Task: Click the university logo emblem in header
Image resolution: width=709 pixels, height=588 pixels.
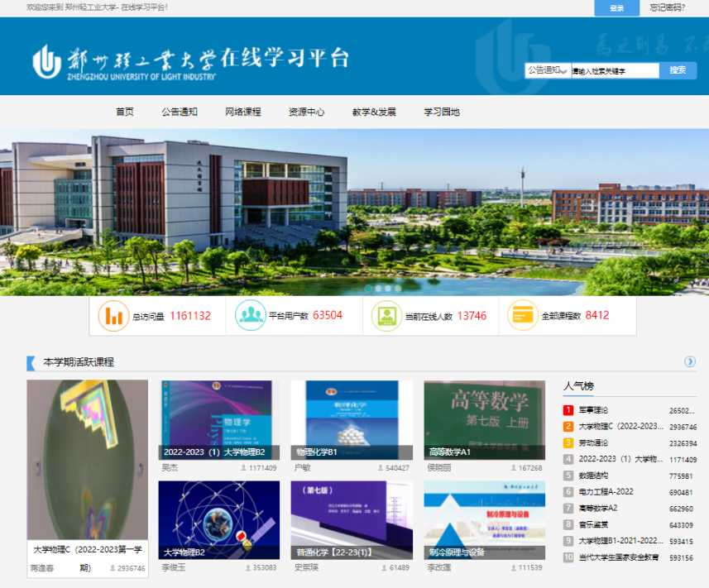Action: (x=47, y=62)
